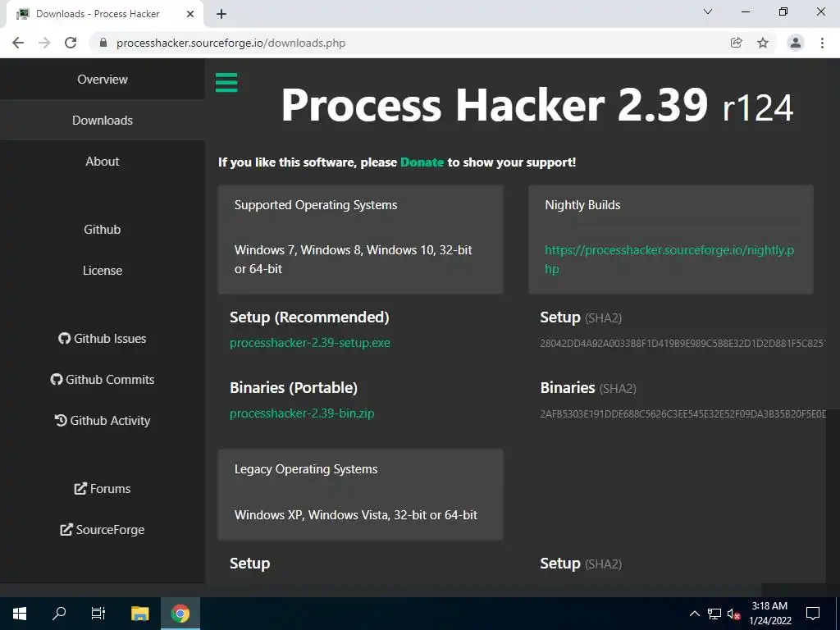Open License sidebar link
This screenshot has width=840, height=630.
click(x=103, y=271)
